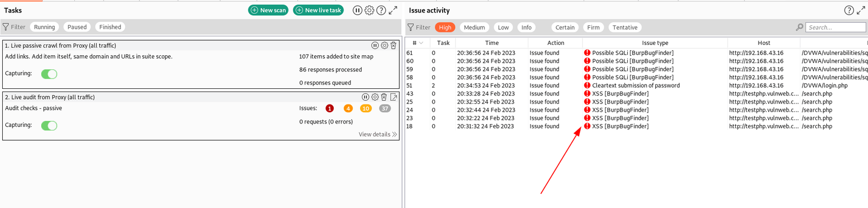Image resolution: width=868 pixels, height=208 pixels.
Task: Click the Filter label in Tasks panel
Action: click(x=18, y=27)
